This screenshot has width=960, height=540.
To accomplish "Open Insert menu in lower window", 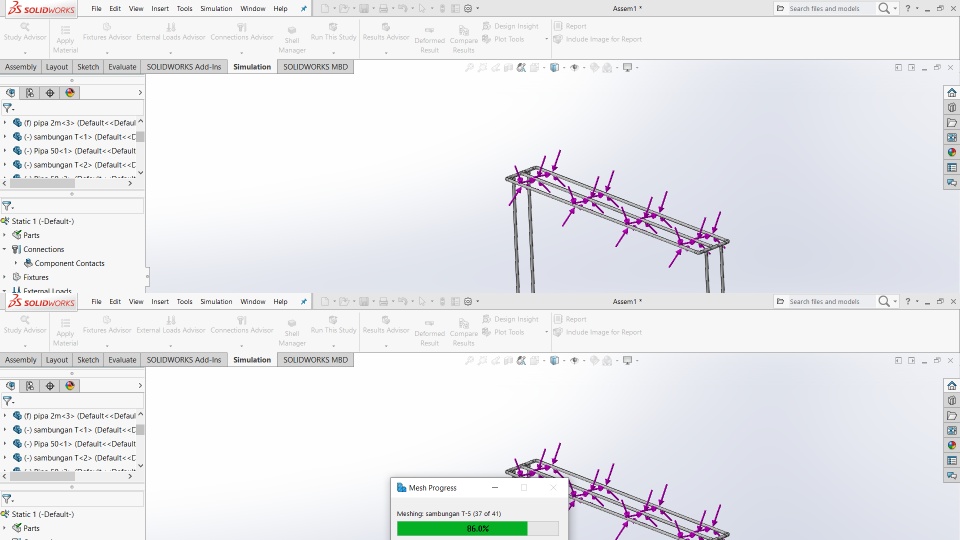I will (x=160, y=302).
